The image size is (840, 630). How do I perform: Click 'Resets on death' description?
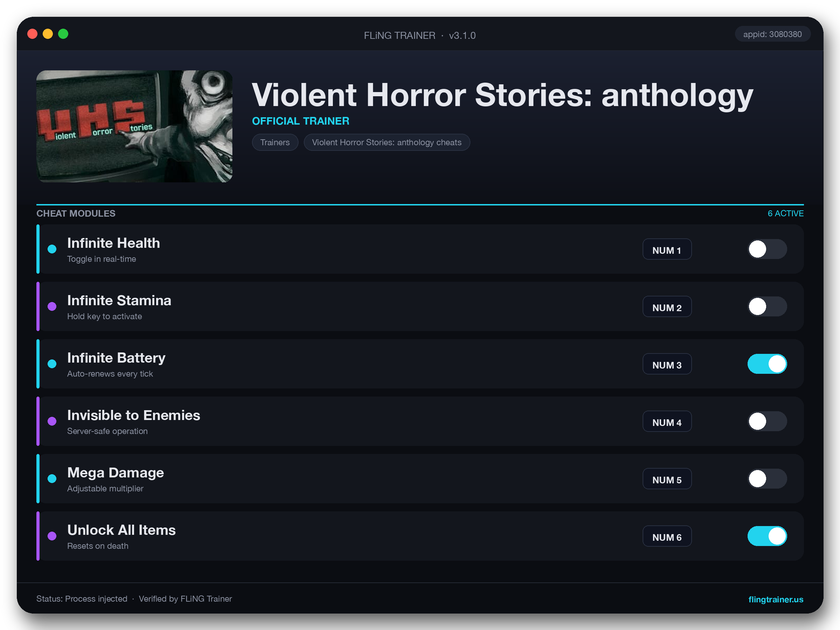(98, 546)
